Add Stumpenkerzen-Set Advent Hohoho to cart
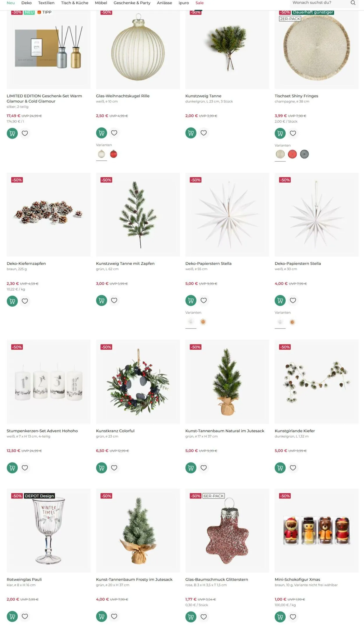The image size is (364, 633). point(12,468)
